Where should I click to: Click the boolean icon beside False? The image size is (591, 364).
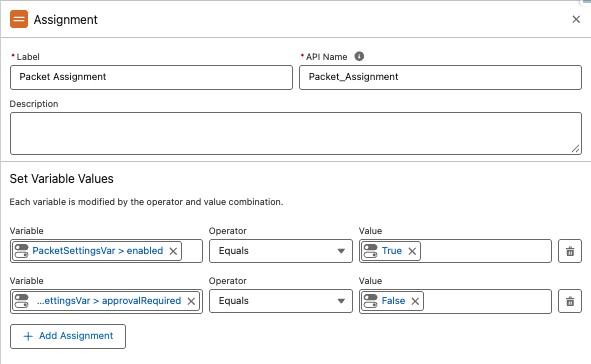click(x=371, y=301)
